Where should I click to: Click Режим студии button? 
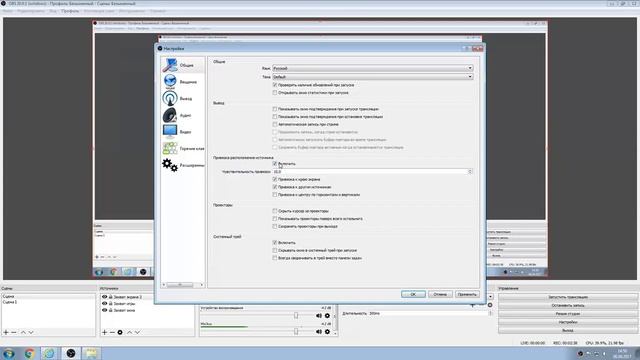click(568, 314)
